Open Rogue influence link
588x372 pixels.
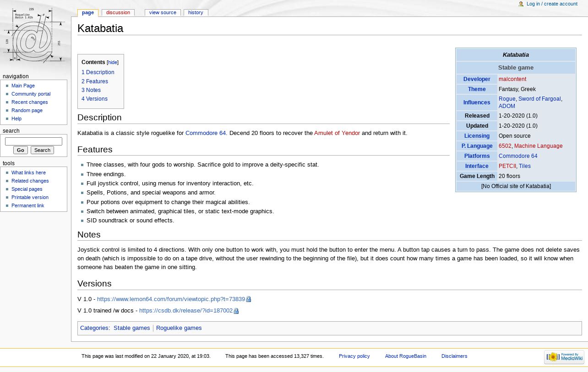click(507, 99)
